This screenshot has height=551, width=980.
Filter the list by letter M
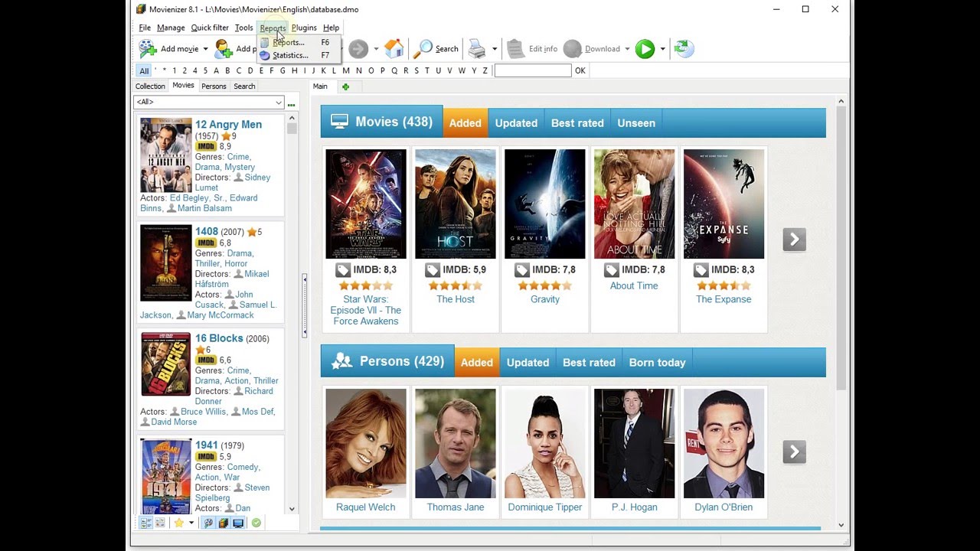pos(347,70)
